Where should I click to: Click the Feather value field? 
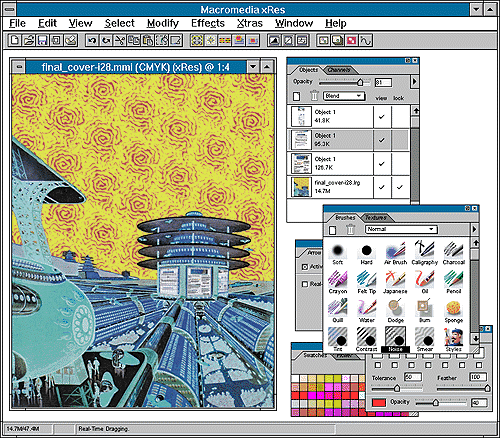(478, 377)
